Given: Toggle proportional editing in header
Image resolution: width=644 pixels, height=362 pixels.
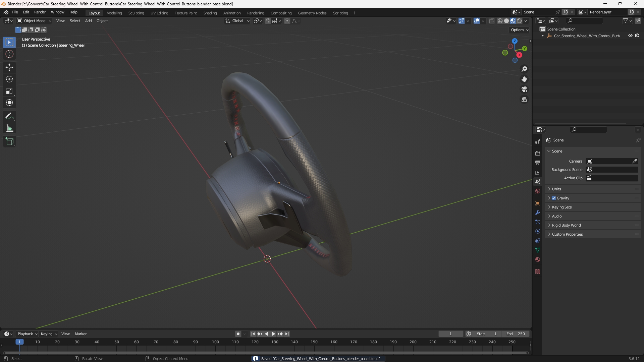Looking at the screenshot, I should (287, 21).
